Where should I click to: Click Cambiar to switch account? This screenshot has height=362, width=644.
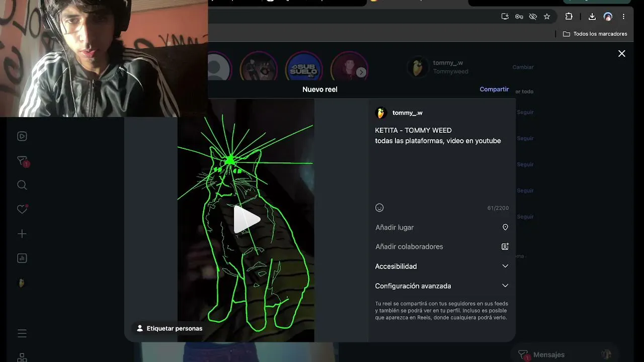click(523, 67)
